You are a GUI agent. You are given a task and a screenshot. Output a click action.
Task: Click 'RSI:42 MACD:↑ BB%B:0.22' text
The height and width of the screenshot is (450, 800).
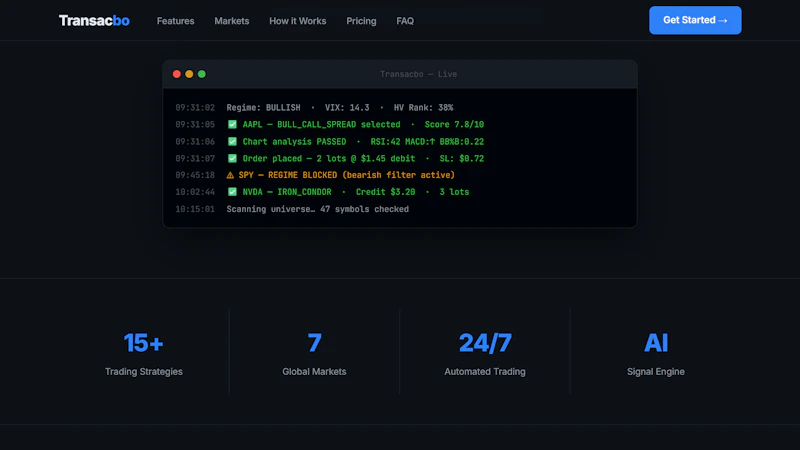coord(427,141)
